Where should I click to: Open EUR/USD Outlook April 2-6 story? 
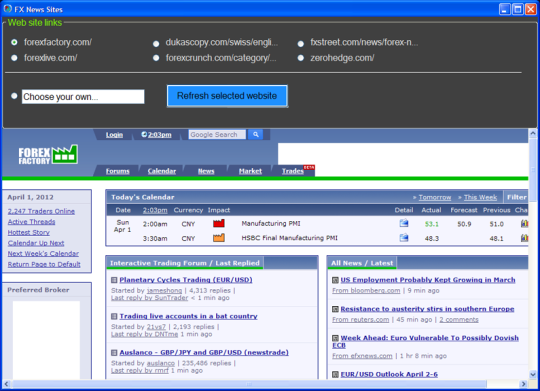(389, 374)
